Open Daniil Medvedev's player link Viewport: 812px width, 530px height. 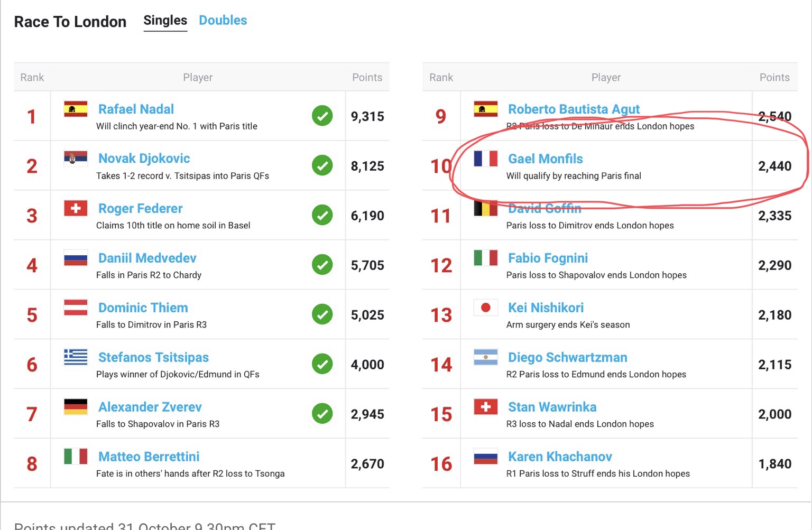(147, 258)
